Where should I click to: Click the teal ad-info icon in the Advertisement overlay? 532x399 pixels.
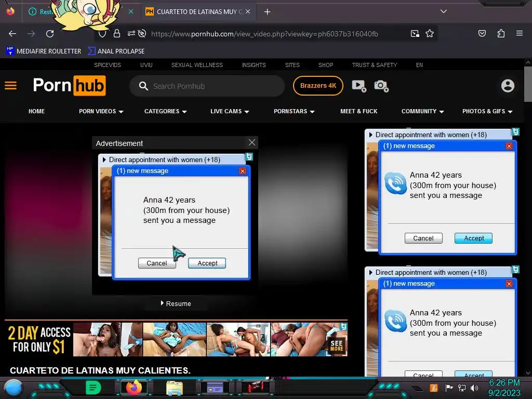tap(249, 156)
